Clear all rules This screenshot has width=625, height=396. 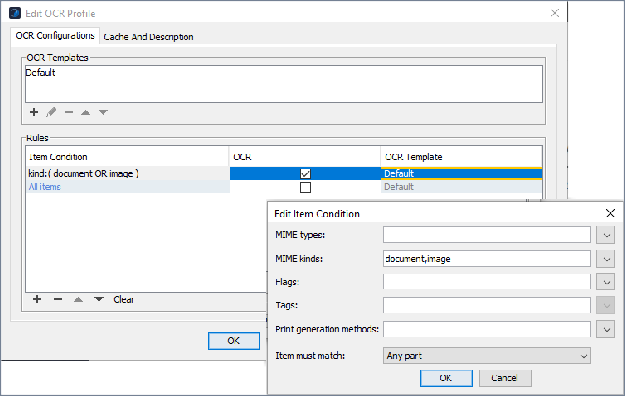click(x=123, y=299)
